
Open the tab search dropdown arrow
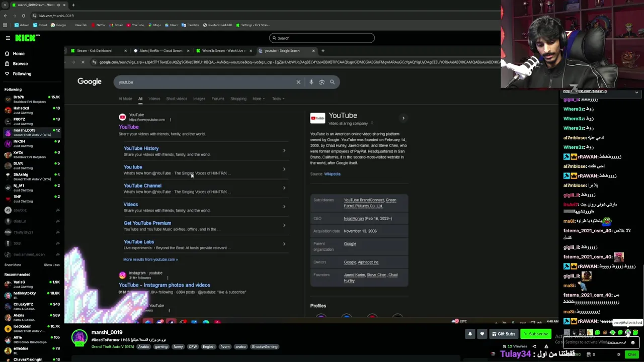(5, 5)
